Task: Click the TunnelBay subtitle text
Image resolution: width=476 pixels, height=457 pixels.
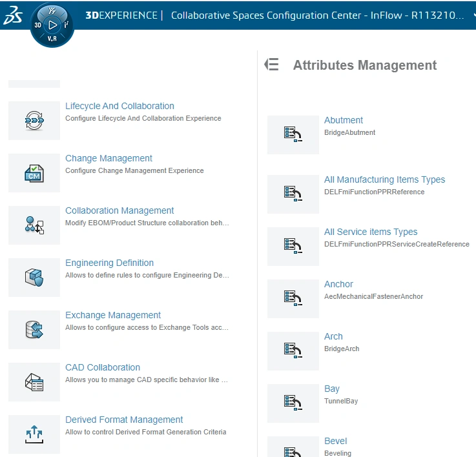Action: (x=341, y=401)
